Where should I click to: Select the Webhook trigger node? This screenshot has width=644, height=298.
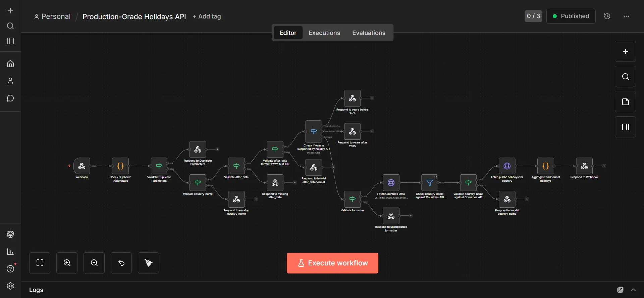pyautogui.click(x=82, y=166)
